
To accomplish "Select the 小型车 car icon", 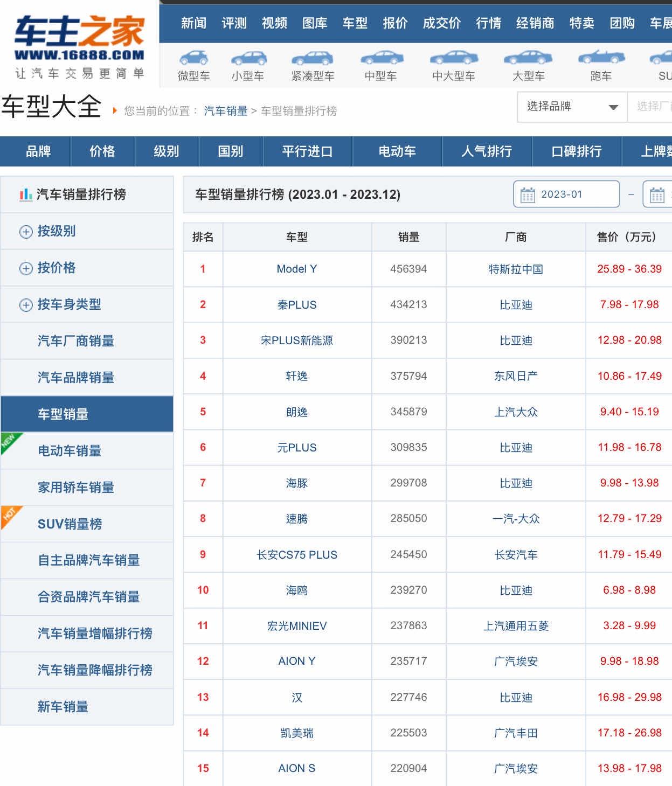I will pos(248,58).
